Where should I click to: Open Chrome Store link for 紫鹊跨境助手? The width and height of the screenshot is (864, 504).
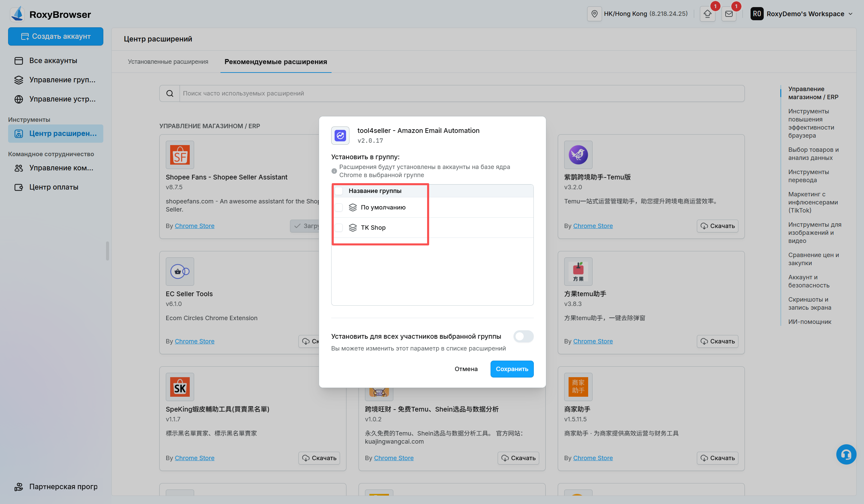coord(593,226)
